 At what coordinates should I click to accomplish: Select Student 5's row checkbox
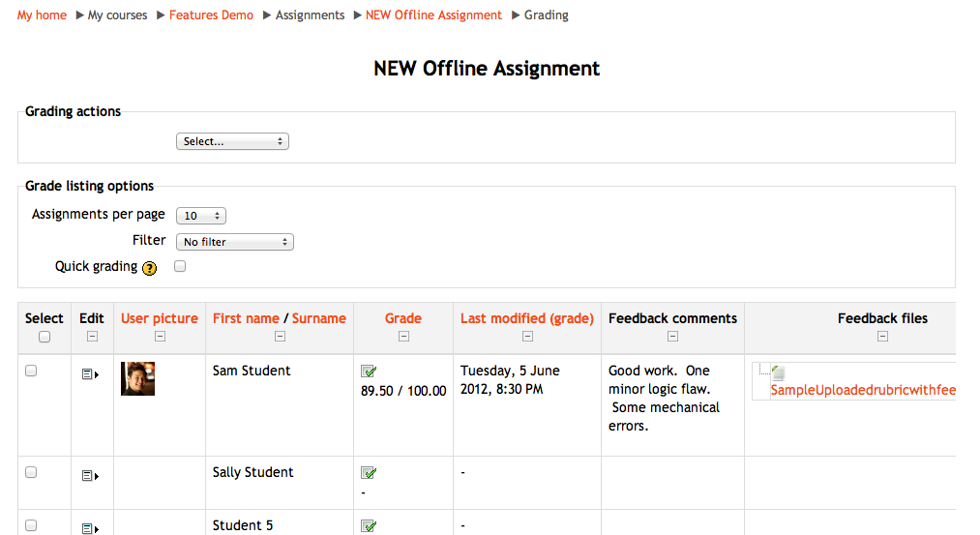(x=31, y=525)
